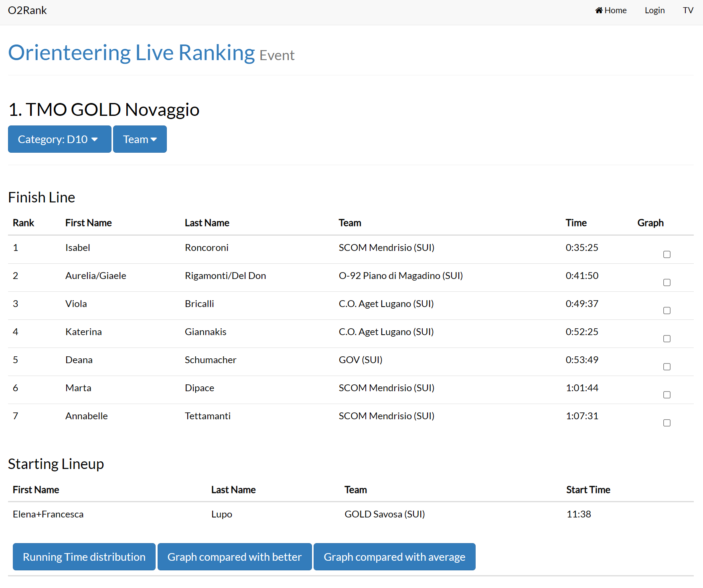Show Running Time distribution

pos(84,557)
